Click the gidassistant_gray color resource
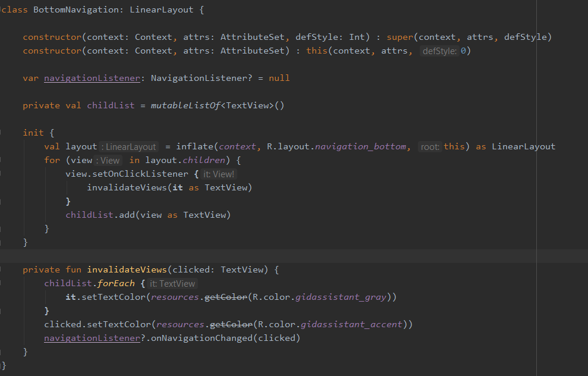Screen dimensions: 588x376 (x=341, y=297)
